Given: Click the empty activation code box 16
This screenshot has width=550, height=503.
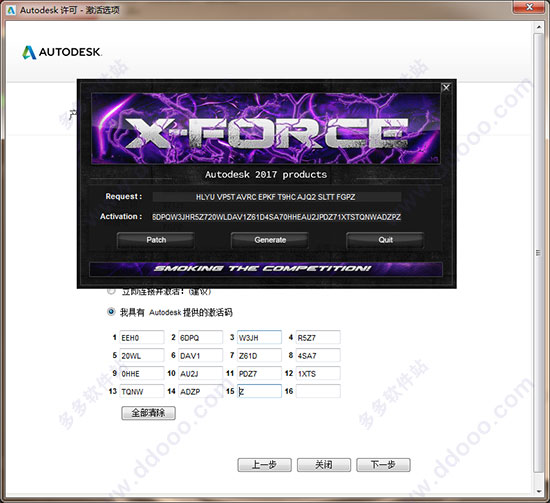Looking at the screenshot, I should pos(318,391).
